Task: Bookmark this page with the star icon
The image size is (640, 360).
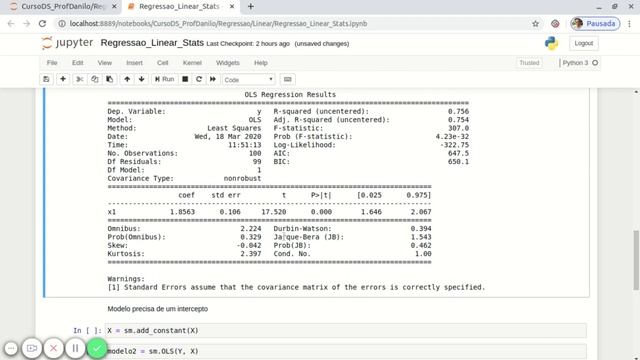Action: 536,24
